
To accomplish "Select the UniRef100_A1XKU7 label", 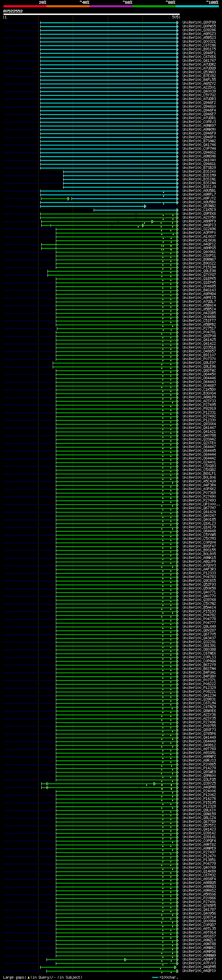I will [199, 236].
